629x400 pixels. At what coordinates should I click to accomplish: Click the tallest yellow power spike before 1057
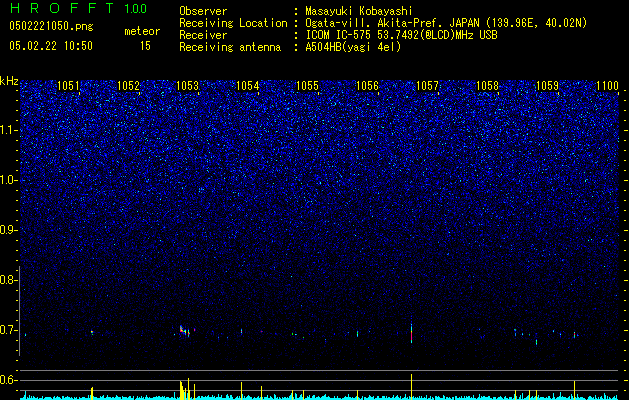click(412, 386)
